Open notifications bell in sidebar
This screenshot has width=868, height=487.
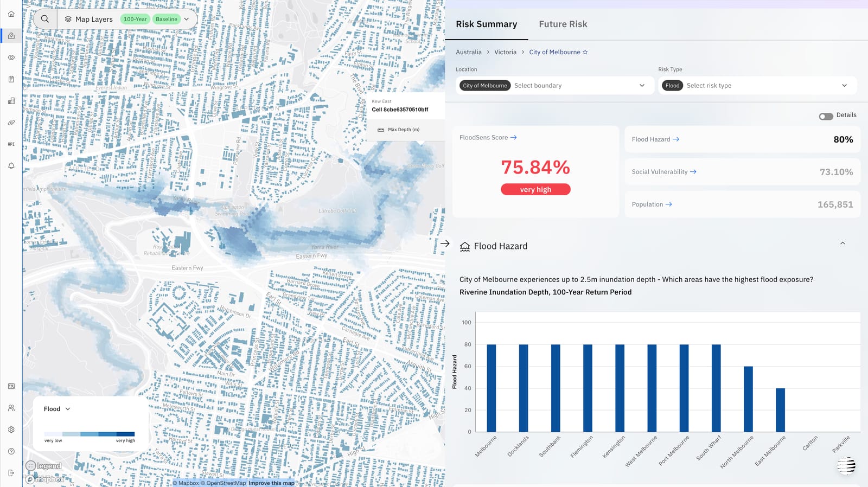11,166
